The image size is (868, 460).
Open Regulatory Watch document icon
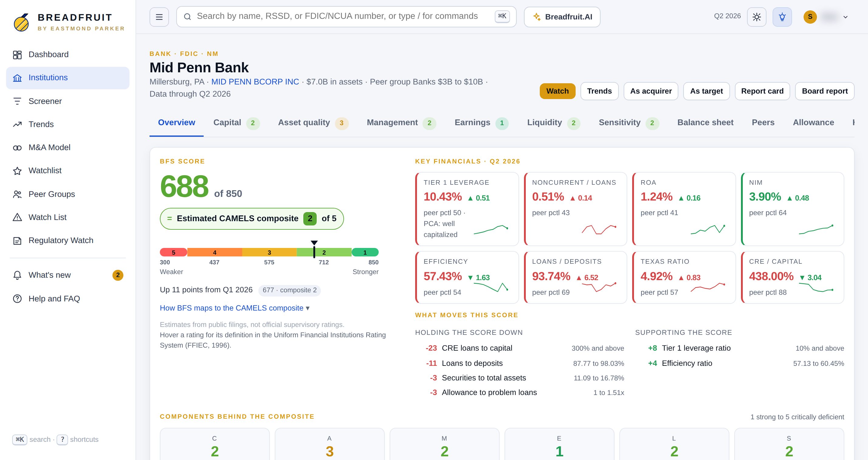[x=17, y=240]
